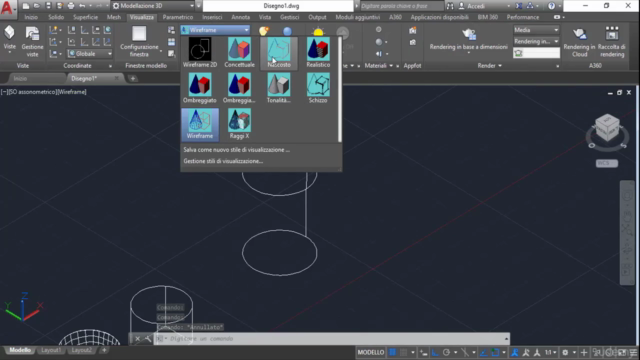Click Salva come nuovo stile di visualizzazione

(237, 150)
